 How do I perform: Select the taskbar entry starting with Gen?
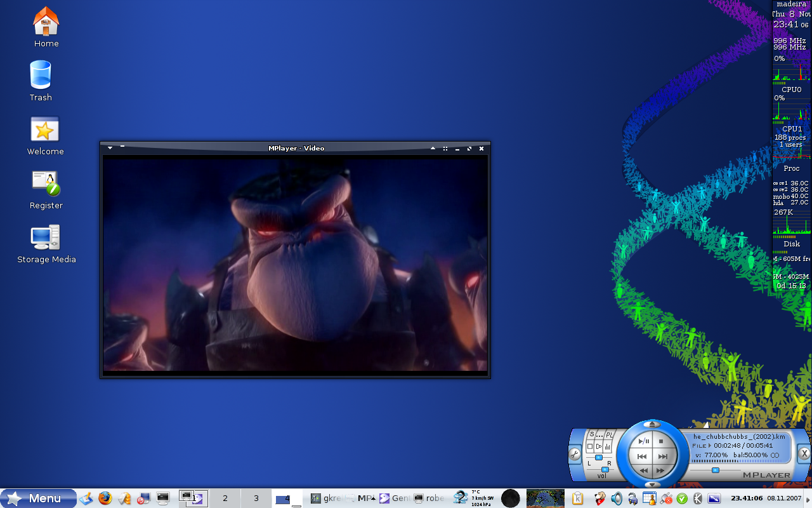(395, 498)
